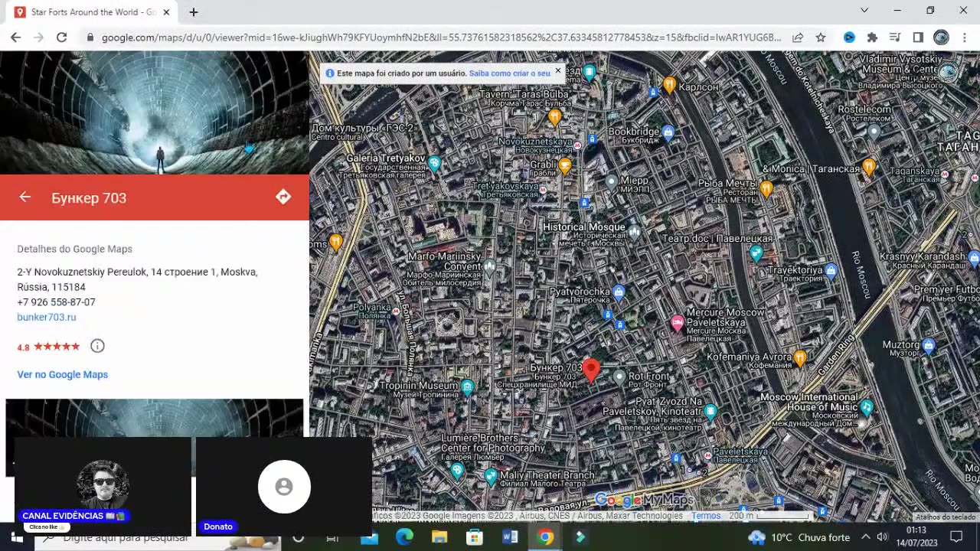
Task: Go back in browser history
Action: [15, 37]
